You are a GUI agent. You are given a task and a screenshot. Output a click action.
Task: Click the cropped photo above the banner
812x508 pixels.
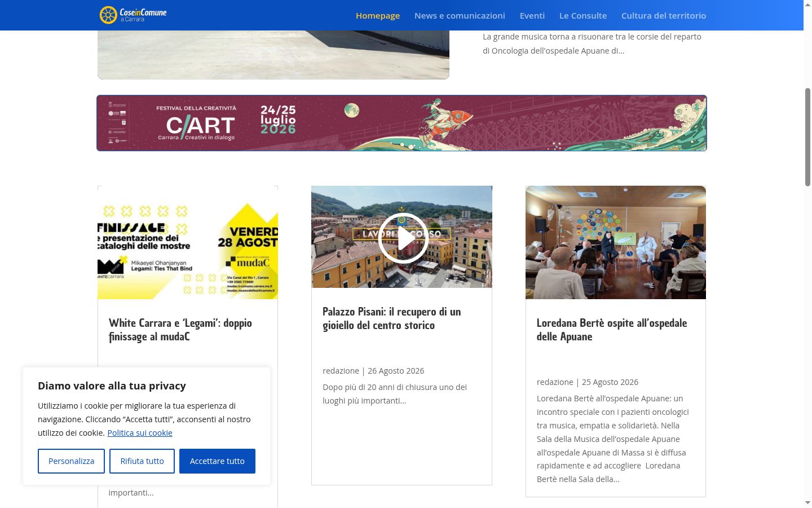(273, 55)
